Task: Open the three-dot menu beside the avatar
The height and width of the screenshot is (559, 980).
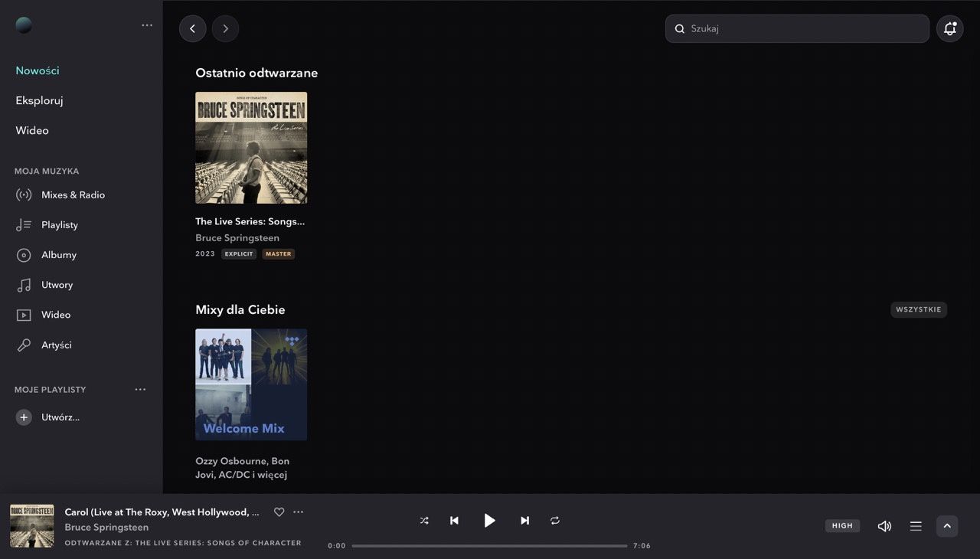Action: [147, 25]
